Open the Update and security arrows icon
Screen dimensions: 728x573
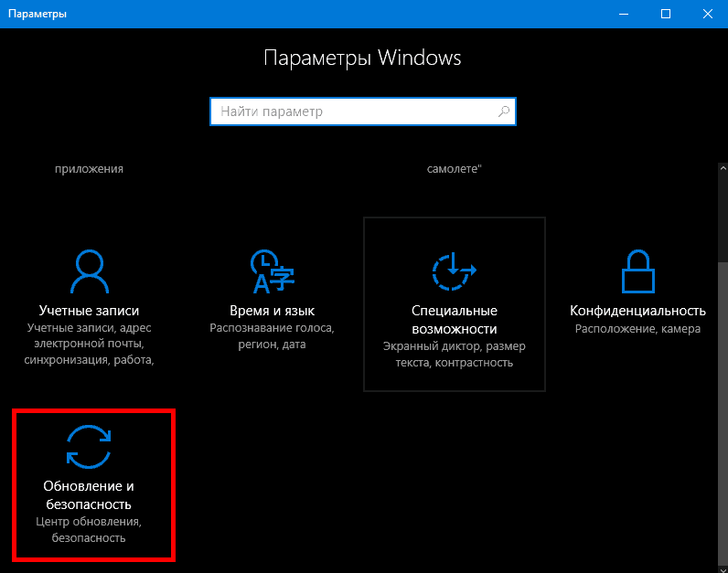tap(89, 447)
